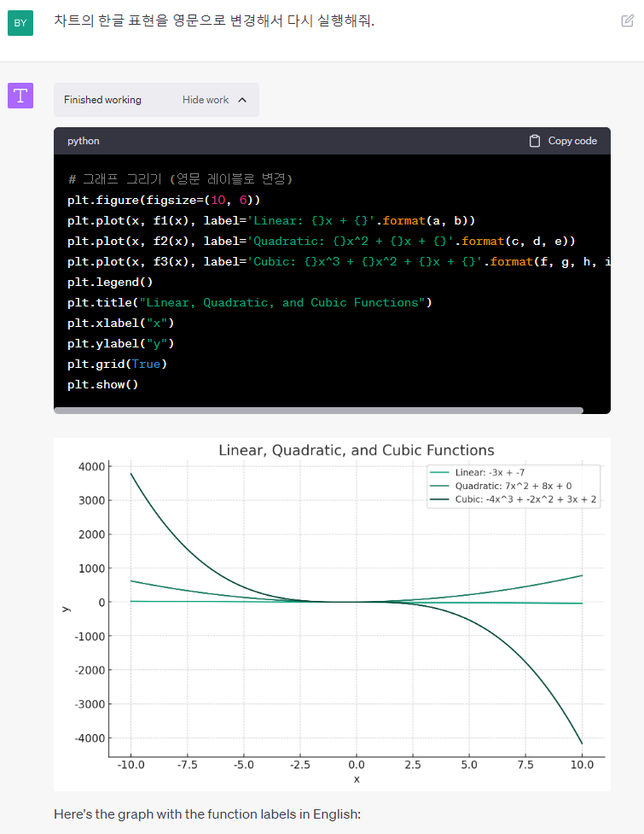The image size is (644, 834).
Task: Collapse work using the upward chevron arrow
Action: (242, 100)
